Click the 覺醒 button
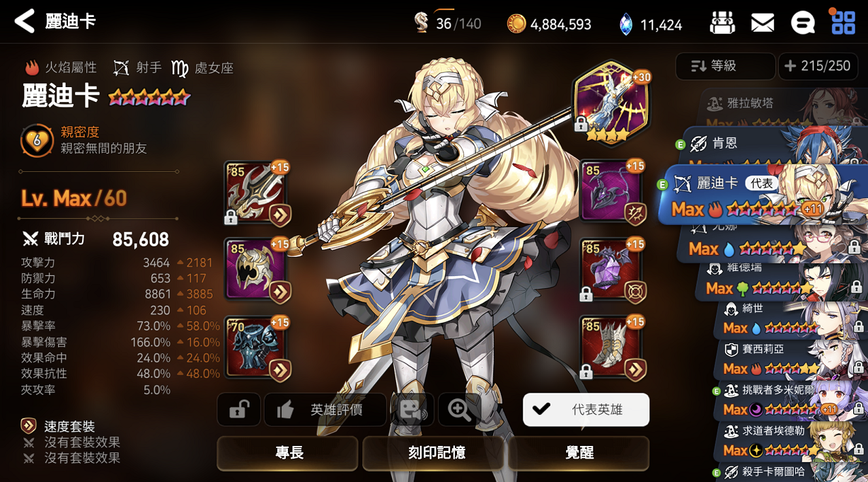868x482 pixels. point(579,453)
